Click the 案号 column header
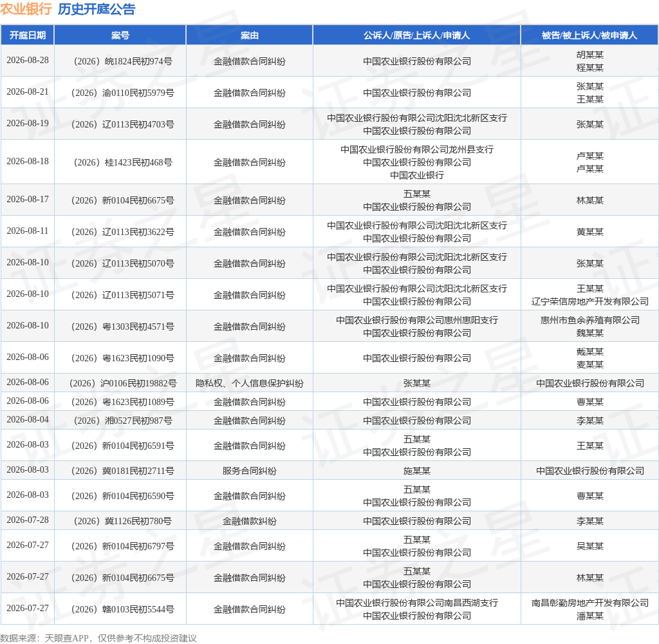This screenshot has height=644, width=659. 120,35
